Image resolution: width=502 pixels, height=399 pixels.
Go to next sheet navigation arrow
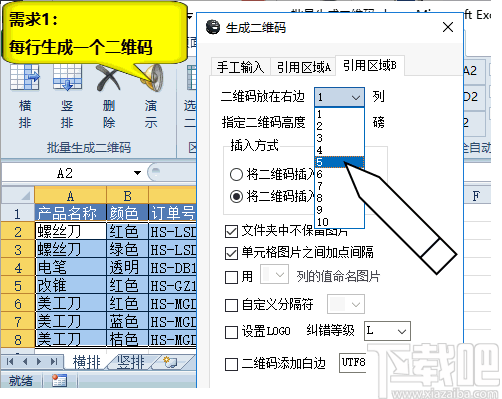39,362
